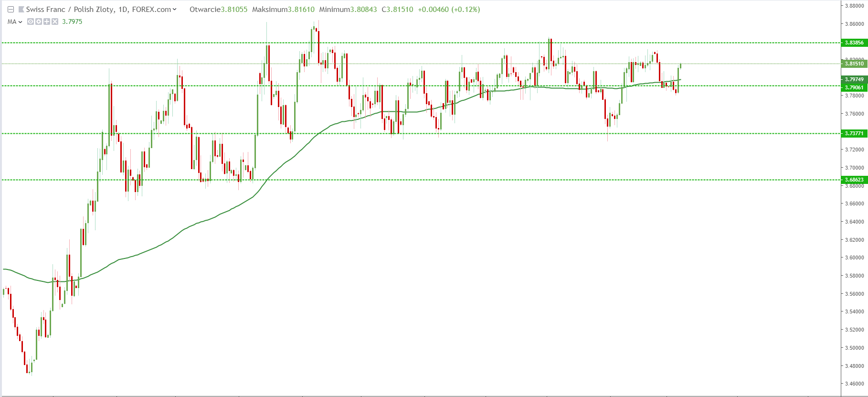Image resolution: width=868 pixels, height=397 pixels.
Task: Select the MA value 3.7975
Action: (72, 21)
